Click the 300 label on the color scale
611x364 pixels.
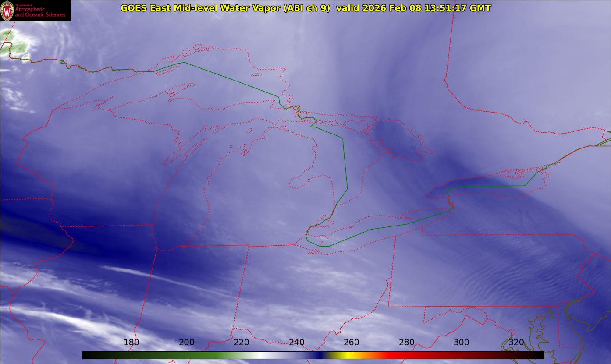[x=462, y=342]
